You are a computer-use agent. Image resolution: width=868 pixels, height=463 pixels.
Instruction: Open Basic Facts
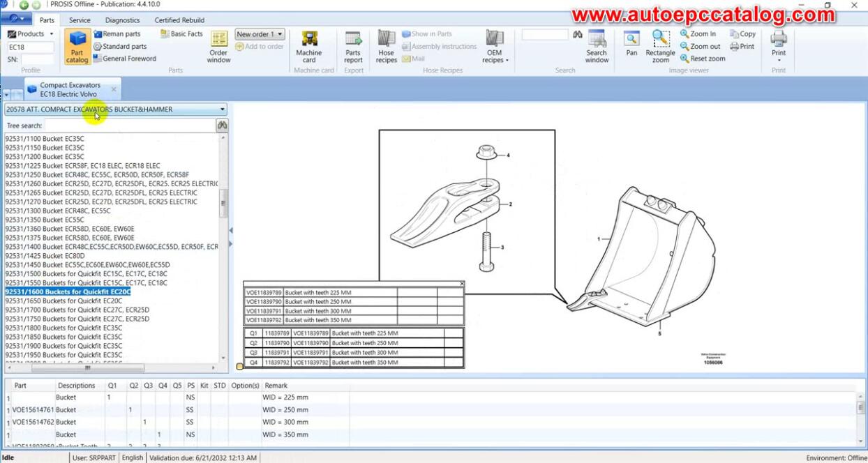coord(181,33)
